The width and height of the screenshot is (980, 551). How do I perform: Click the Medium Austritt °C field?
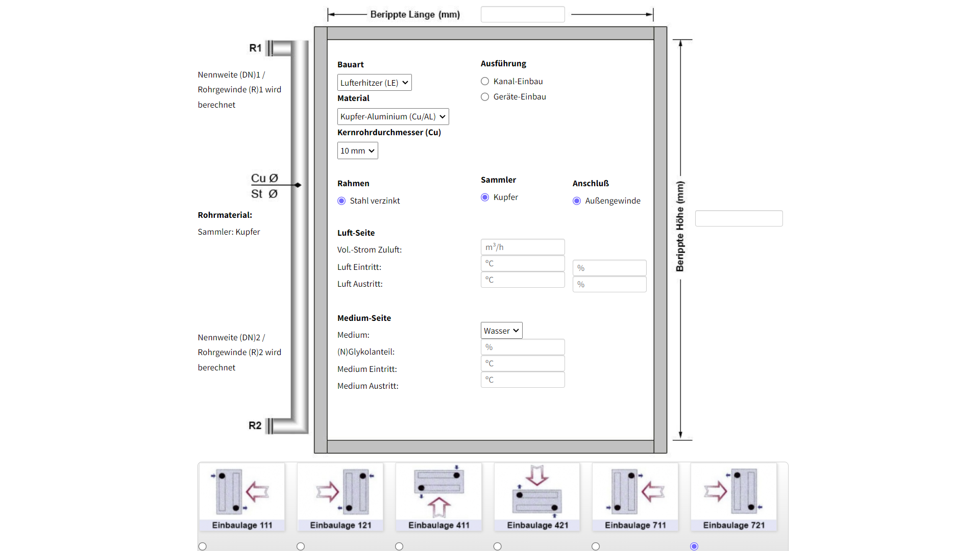(x=523, y=380)
